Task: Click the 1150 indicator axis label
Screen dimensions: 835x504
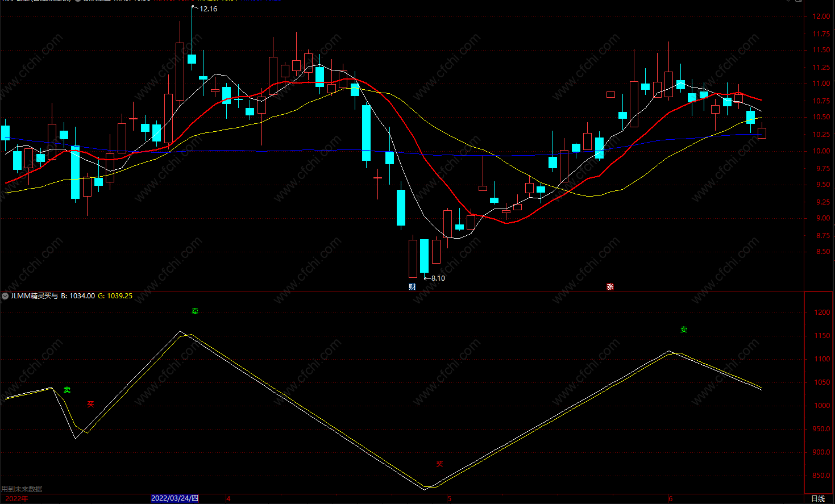Action: (822, 336)
